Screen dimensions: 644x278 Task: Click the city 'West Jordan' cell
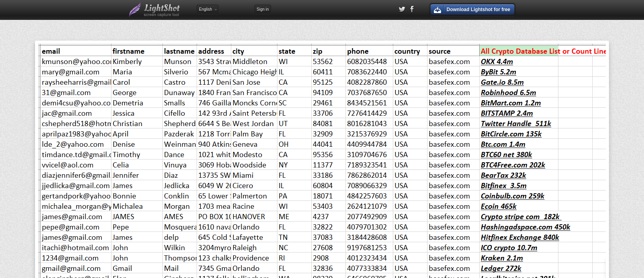point(253,124)
